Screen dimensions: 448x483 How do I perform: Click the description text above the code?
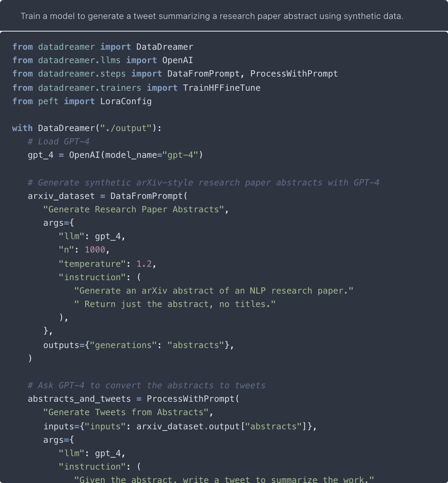pos(212,16)
